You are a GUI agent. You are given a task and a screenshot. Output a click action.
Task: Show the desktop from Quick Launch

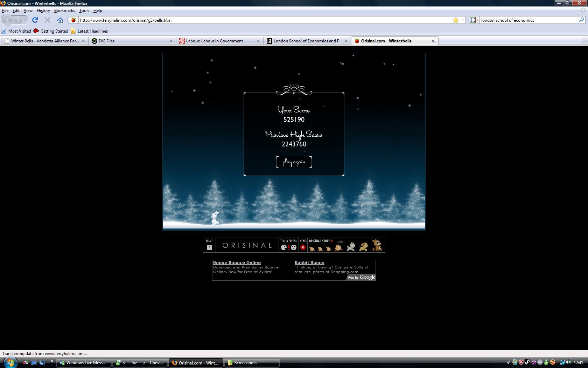click(x=34, y=363)
